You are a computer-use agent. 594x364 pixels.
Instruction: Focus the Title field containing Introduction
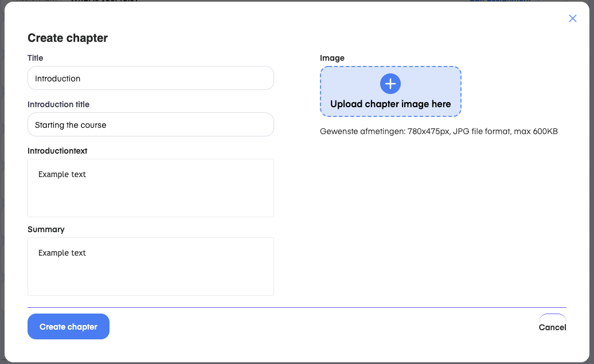[150, 79]
